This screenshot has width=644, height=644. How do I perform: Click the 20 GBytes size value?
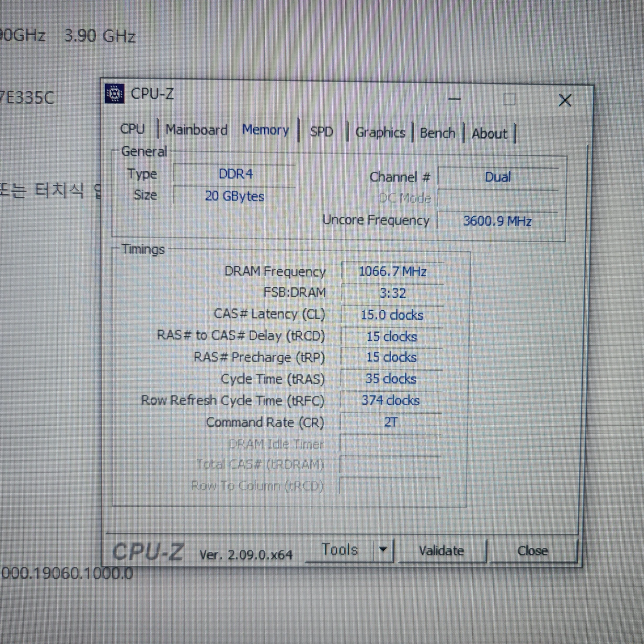point(235,196)
